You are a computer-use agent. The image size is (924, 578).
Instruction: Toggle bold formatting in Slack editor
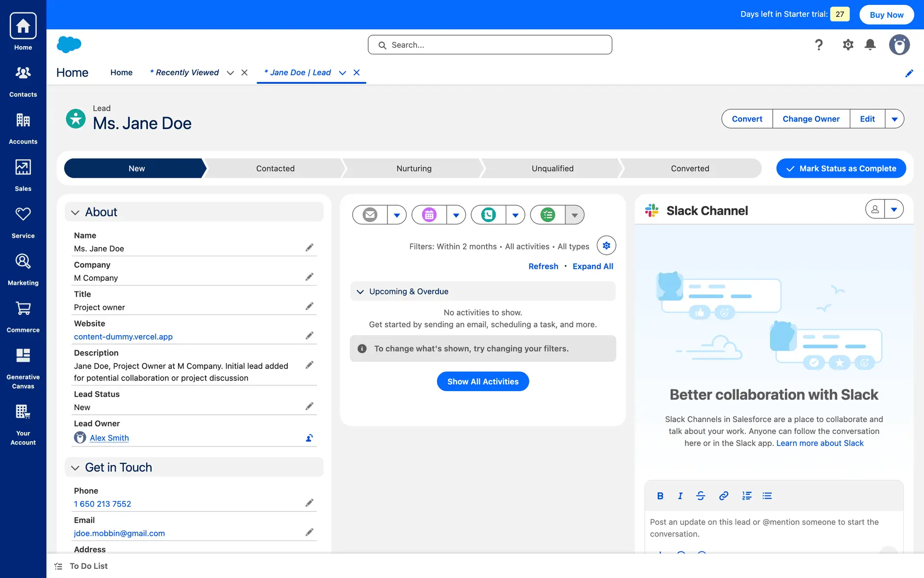pyautogui.click(x=660, y=496)
